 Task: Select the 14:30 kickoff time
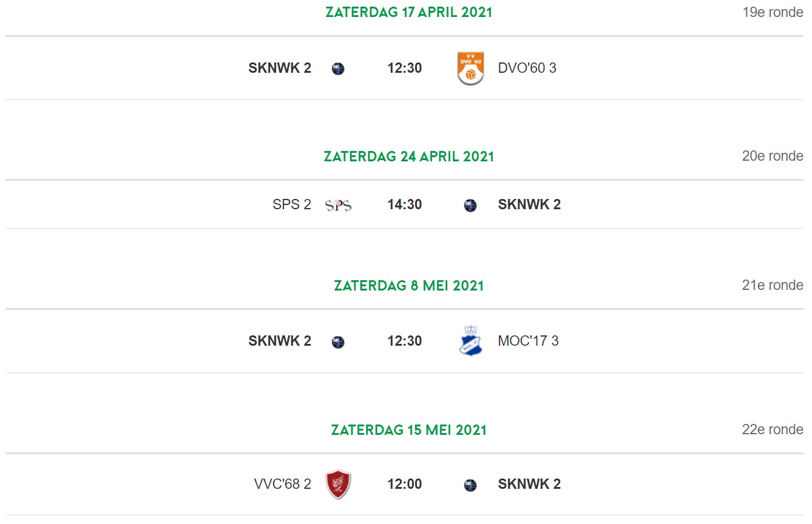[x=405, y=204]
